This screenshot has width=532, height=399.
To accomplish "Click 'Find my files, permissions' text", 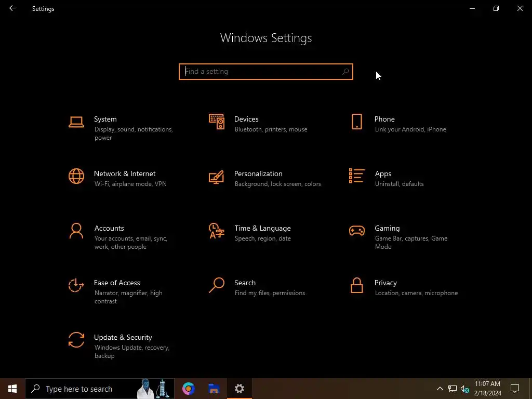I will [x=270, y=293].
